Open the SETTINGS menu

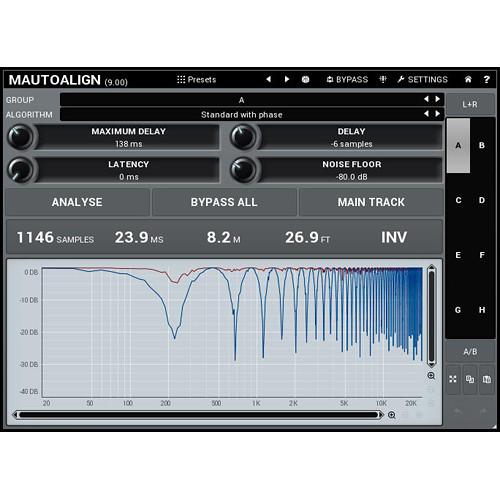click(423, 79)
